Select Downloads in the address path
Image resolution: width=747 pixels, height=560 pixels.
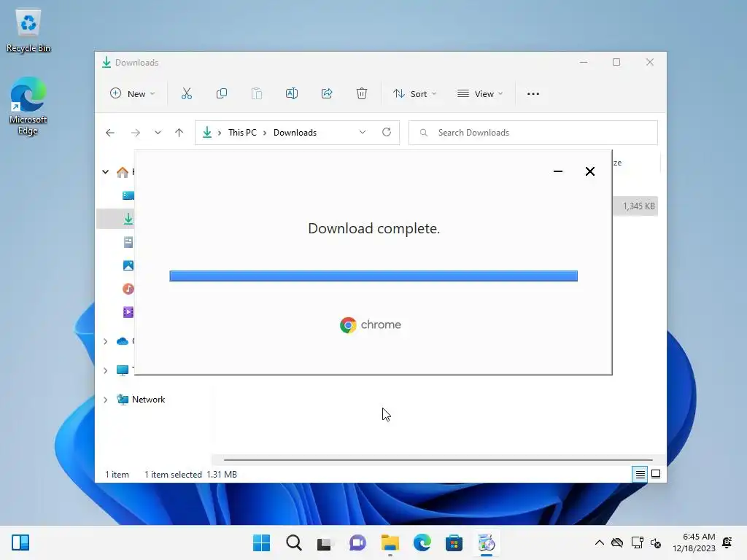coord(295,133)
